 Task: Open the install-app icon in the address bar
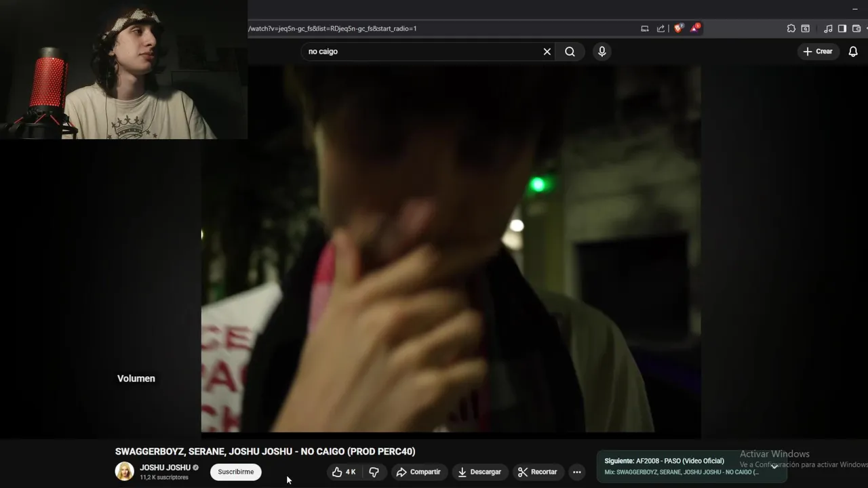point(645,28)
